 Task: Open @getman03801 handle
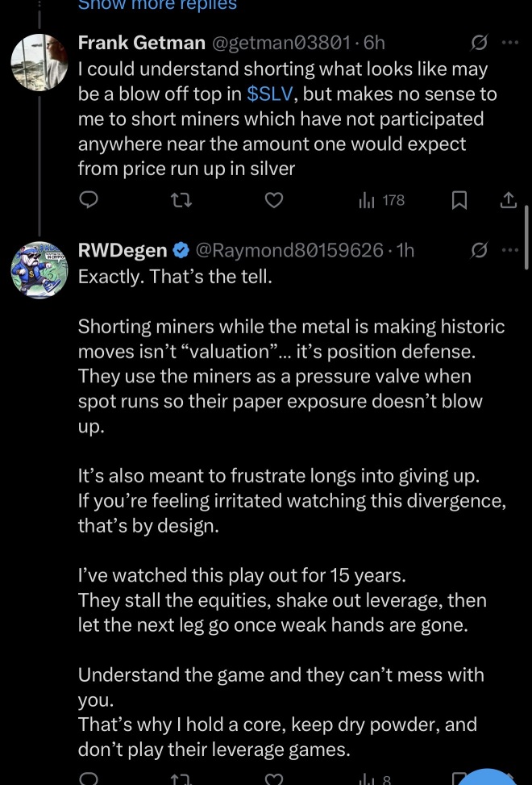[x=281, y=44]
